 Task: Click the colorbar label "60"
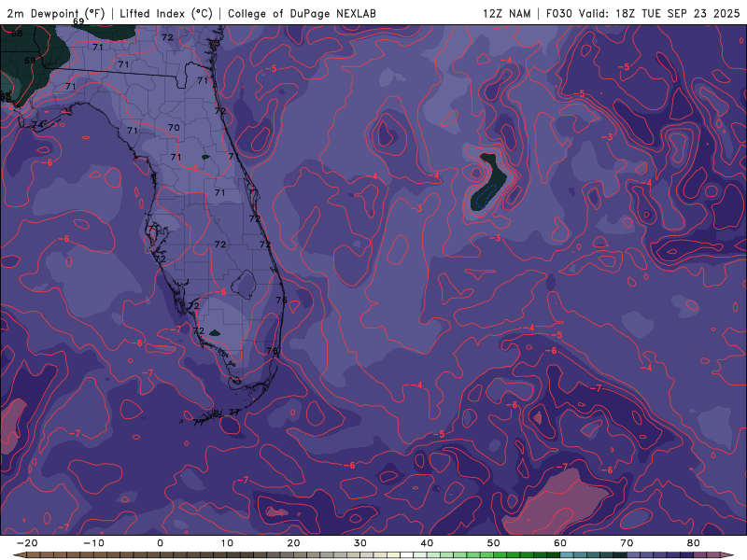560,543
